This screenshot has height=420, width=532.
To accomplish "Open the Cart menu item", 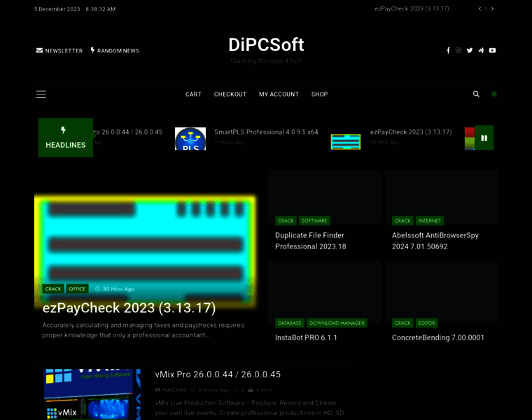I will pos(193,94).
